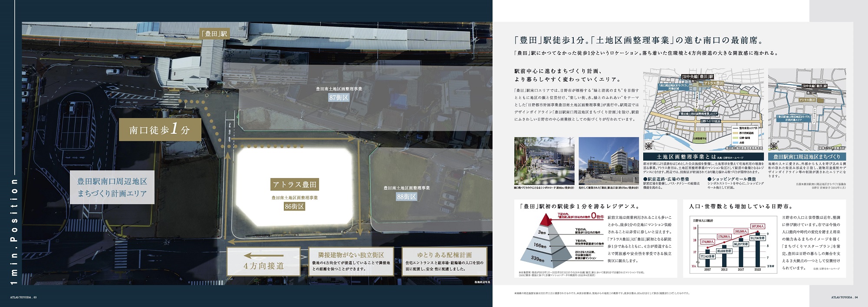
Task: Click the '86,257世帯' household data label
Action: 740,244
